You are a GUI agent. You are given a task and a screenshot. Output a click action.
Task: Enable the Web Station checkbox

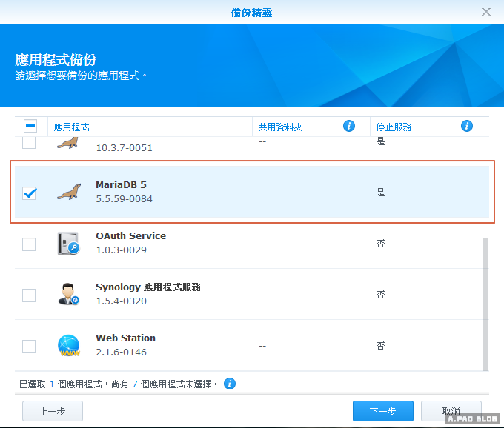[29, 346]
